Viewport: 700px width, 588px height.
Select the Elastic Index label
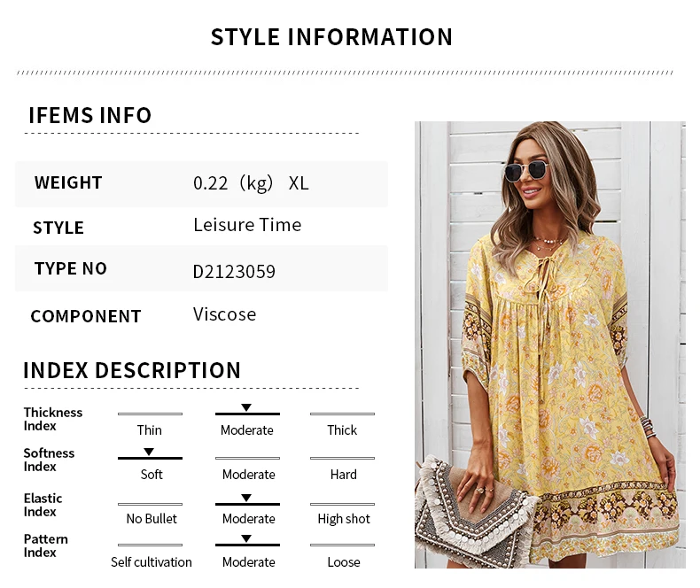click(x=43, y=505)
